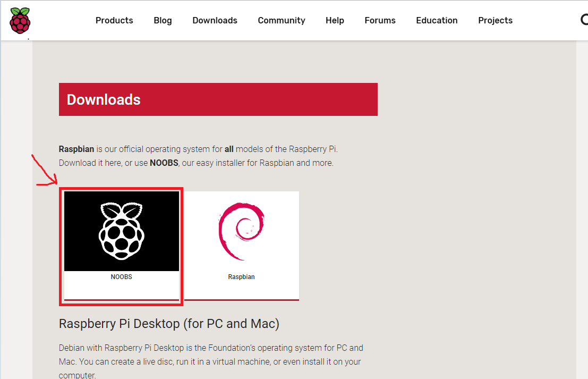Click the NOOBS caption label
Viewport: 588px width, 379px height.
pyautogui.click(x=122, y=277)
